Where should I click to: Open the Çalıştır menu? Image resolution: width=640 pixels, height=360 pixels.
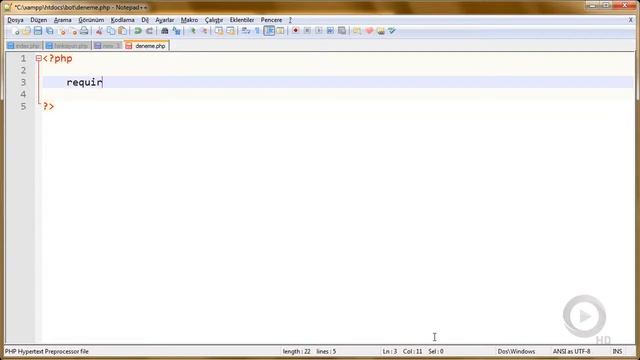coord(214,20)
